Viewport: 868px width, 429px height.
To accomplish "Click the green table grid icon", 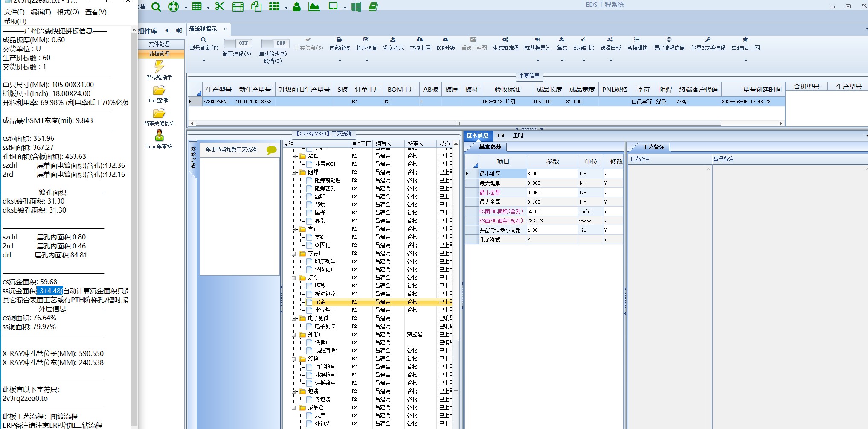I will tap(197, 6).
